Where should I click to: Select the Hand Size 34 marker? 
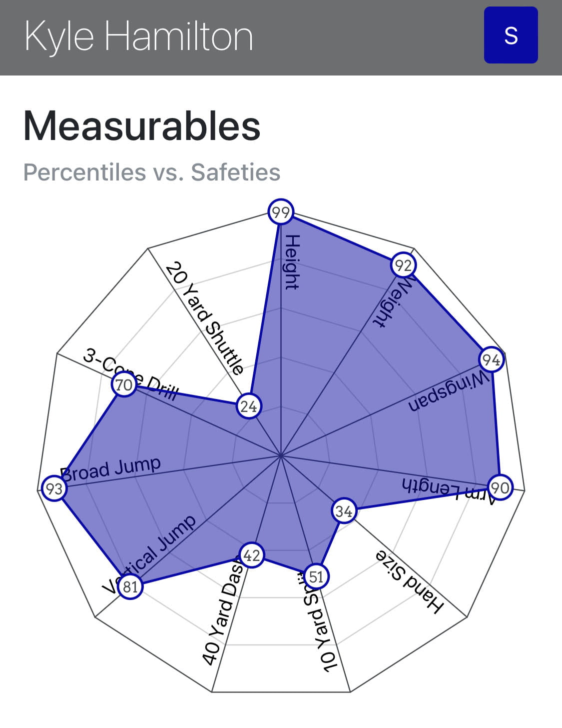coord(344,511)
